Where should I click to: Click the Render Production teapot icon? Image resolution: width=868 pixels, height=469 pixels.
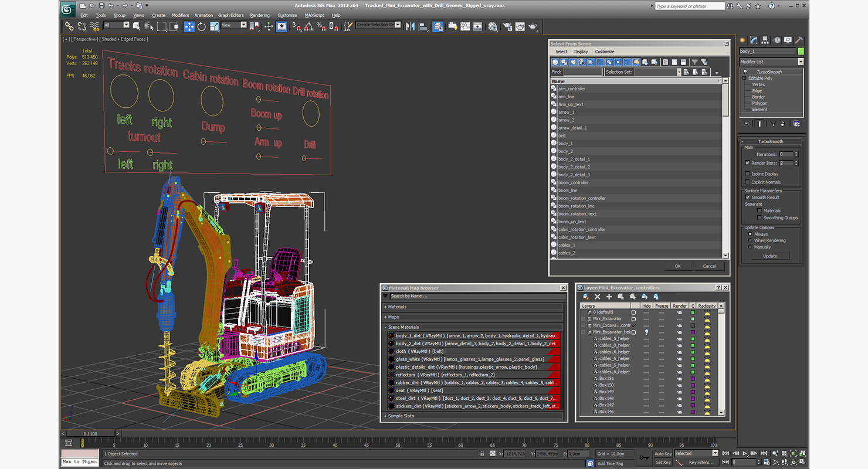[x=533, y=26]
